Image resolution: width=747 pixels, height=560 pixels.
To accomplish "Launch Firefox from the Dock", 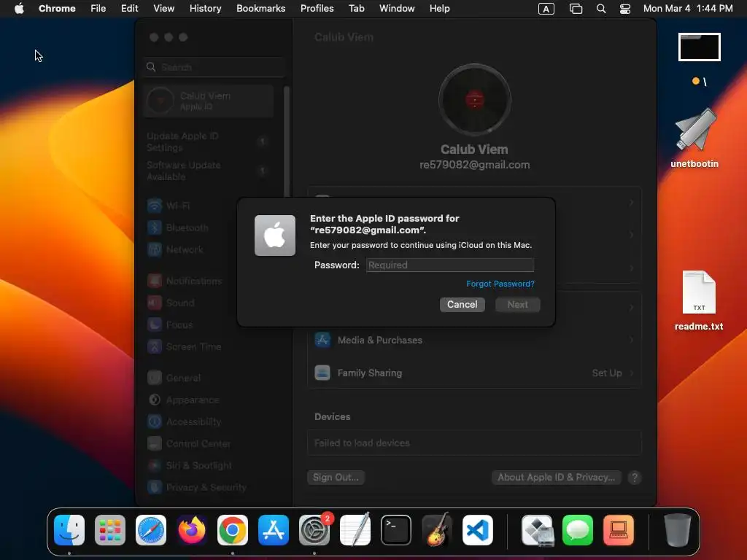I will (x=192, y=529).
